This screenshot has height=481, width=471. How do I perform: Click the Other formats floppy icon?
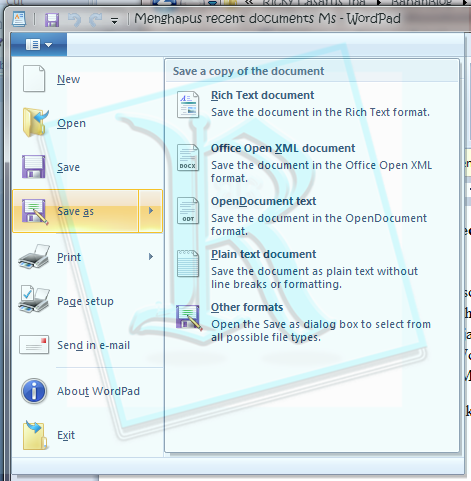189,317
